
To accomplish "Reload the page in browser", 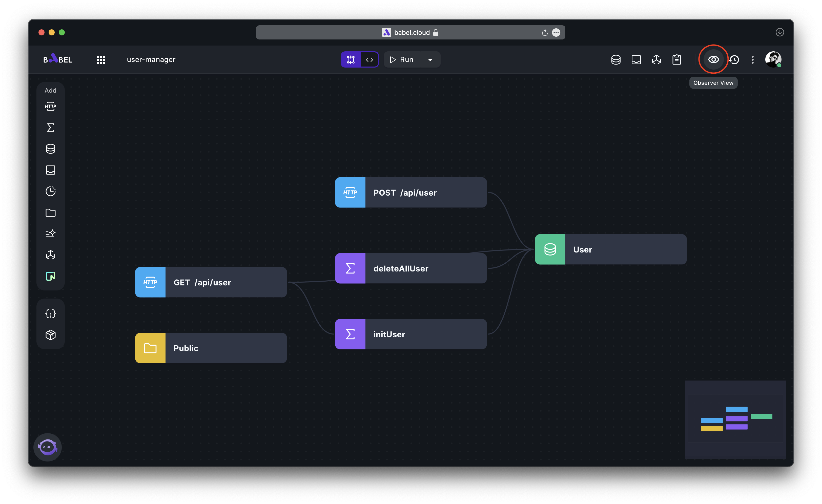I will [x=545, y=32].
